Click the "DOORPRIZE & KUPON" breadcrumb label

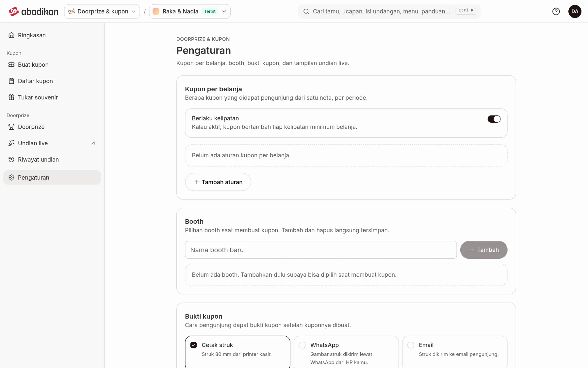203,39
